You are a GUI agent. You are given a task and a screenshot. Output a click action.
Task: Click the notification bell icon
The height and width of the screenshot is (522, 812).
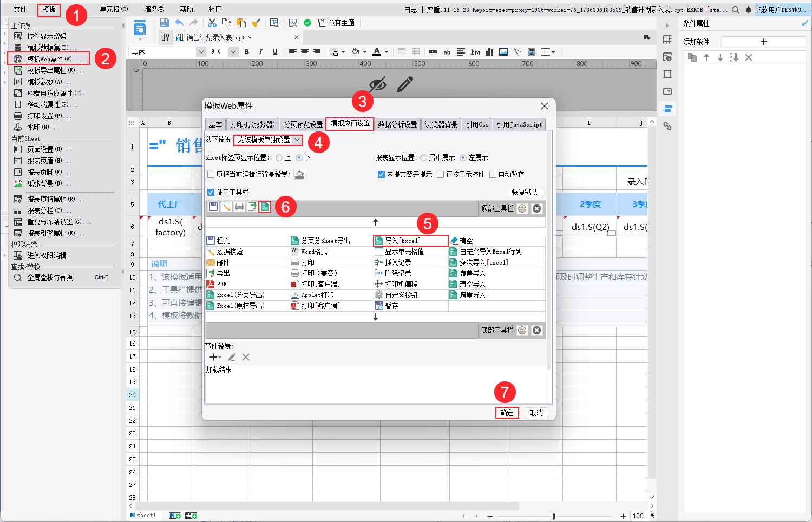(x=749, y=9)
